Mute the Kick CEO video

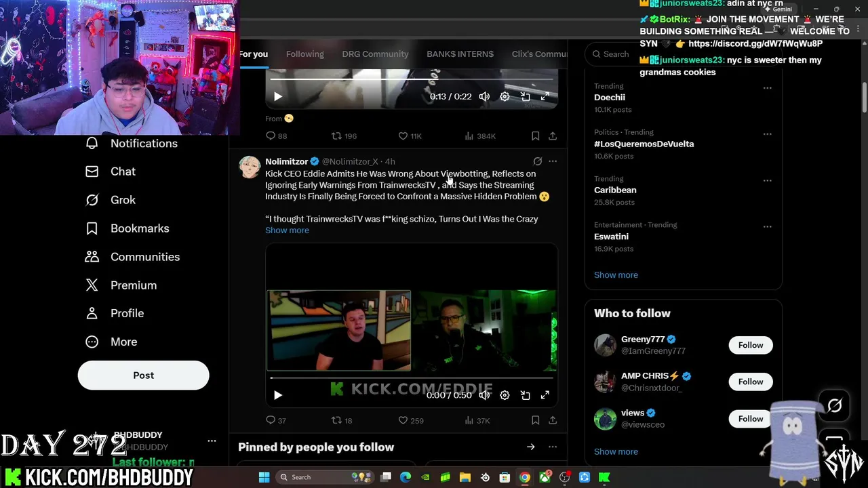tap(484, 395)
